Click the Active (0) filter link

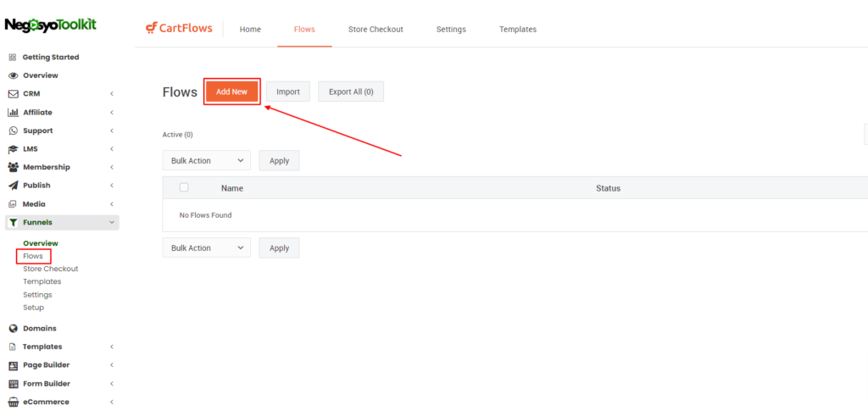coord(178,135)
